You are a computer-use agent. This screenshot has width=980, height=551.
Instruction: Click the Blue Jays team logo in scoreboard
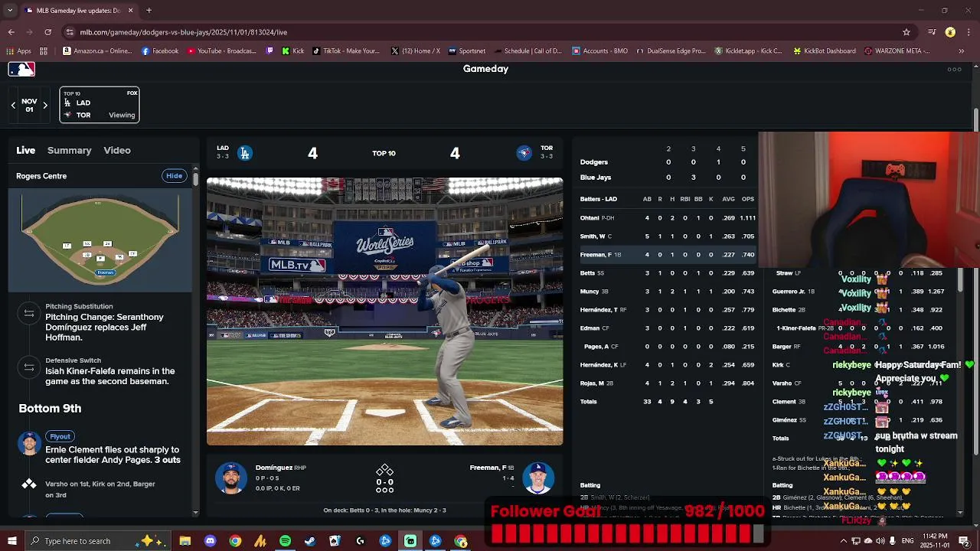coord(524,153)
